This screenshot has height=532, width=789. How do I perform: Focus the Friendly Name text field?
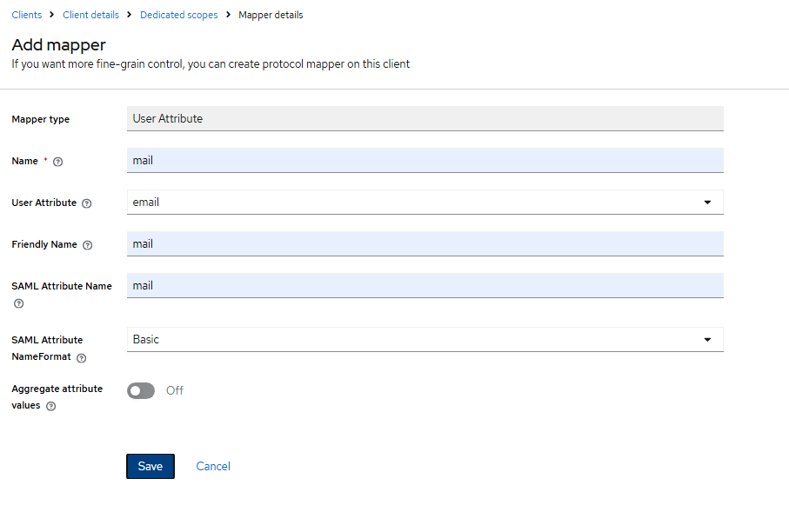coord(425,244)
